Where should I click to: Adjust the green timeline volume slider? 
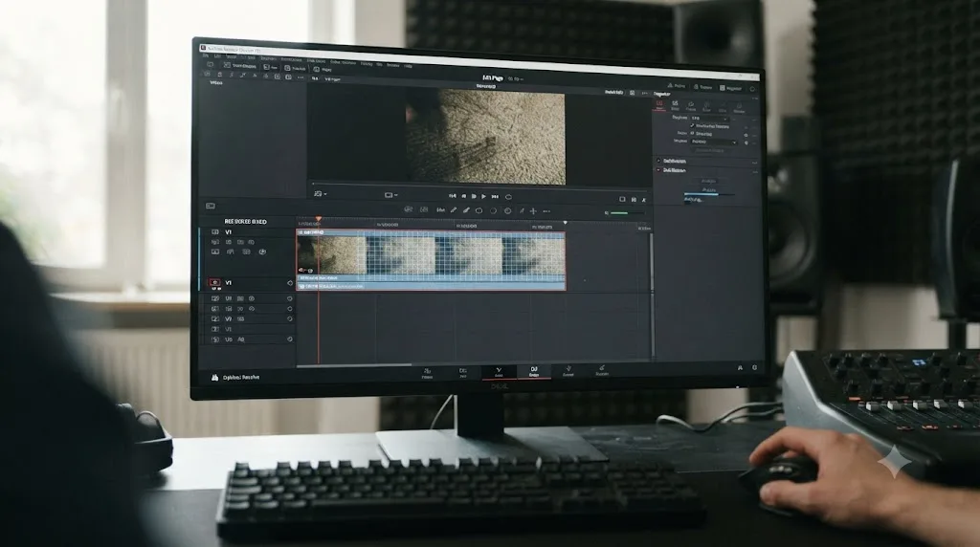point(626,213)
